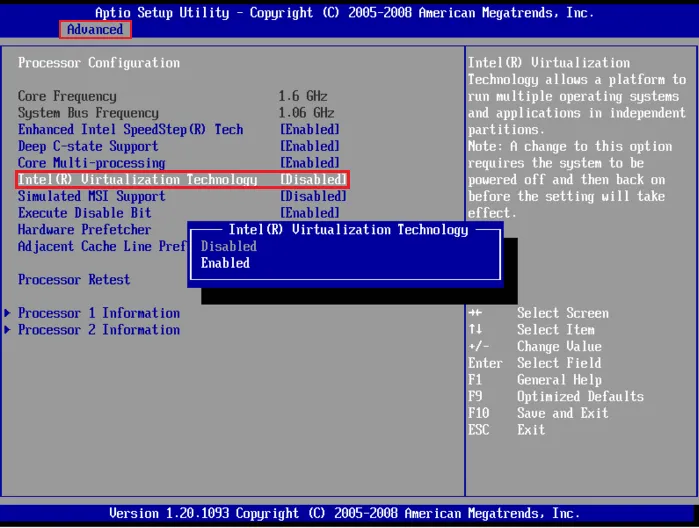Click the Exit help entry text
Viewport: 699px width, 528px height.
[531, 430]
